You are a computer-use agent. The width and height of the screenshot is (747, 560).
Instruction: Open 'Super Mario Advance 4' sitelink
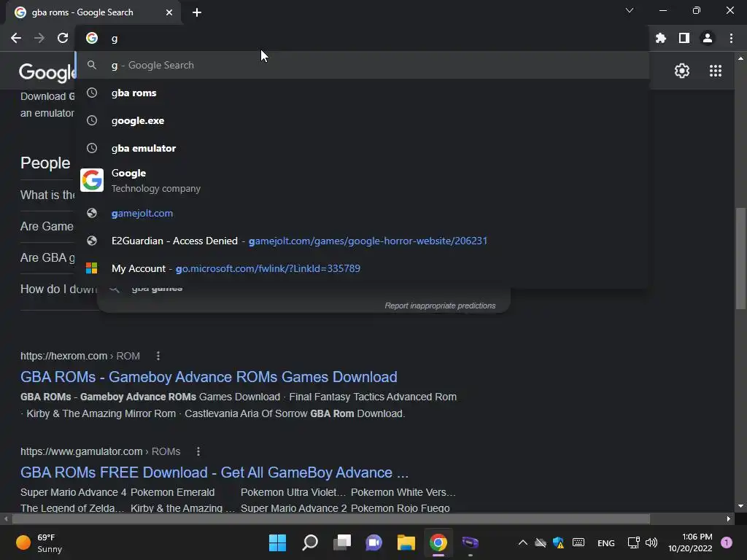tap(74, 492)
